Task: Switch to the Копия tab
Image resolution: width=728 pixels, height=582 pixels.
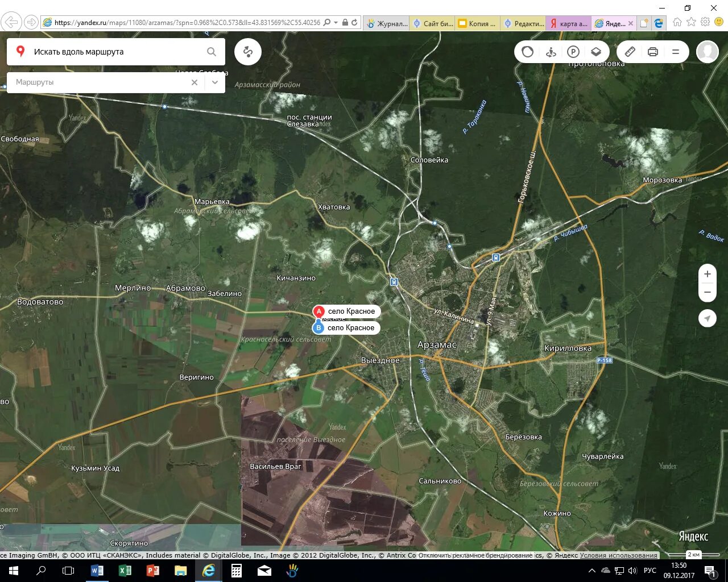Action: 478,23
